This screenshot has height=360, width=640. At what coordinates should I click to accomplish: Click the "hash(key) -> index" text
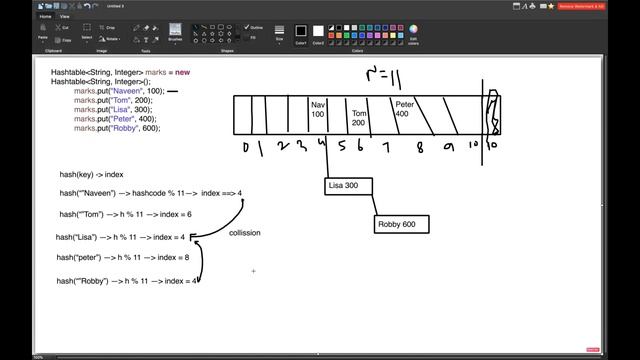click(x=91, y=174)
